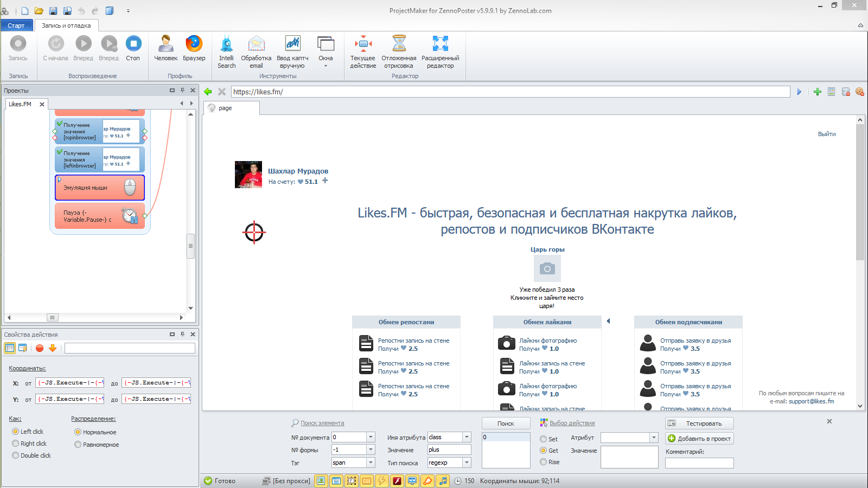Save the project with the floppy icon
The width and height of the screenshot is (868, 488).
tap(53, 11)
